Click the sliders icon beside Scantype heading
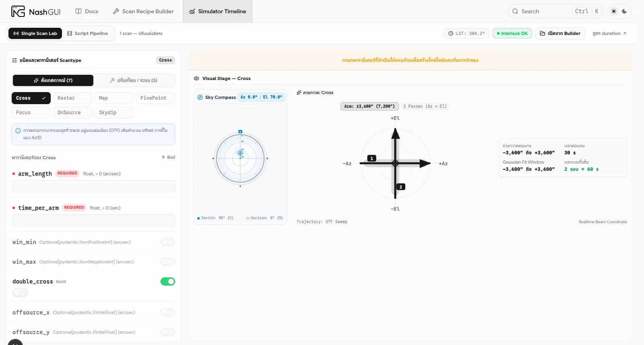This screenshot has height=345, width=644. [14, 60]
